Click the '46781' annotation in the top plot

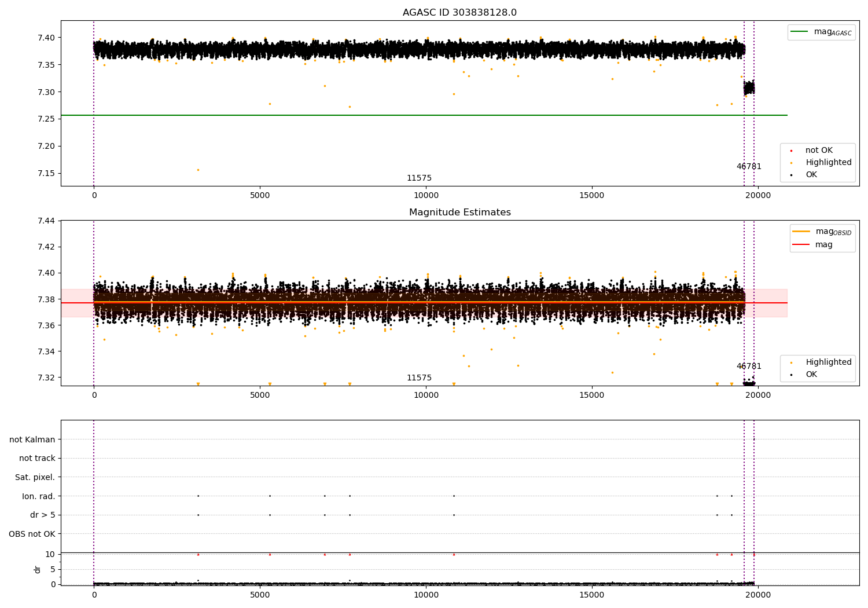749,167
